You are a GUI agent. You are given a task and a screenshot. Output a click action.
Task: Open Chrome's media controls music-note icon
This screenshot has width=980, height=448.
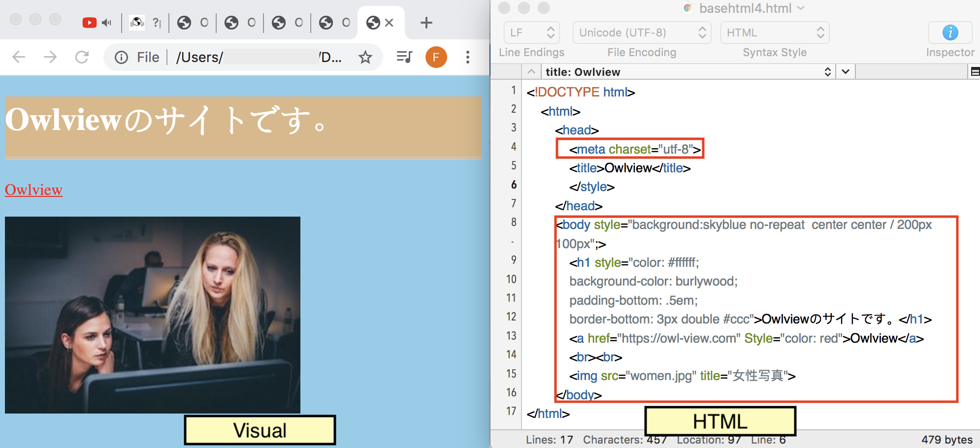(404, 57)
